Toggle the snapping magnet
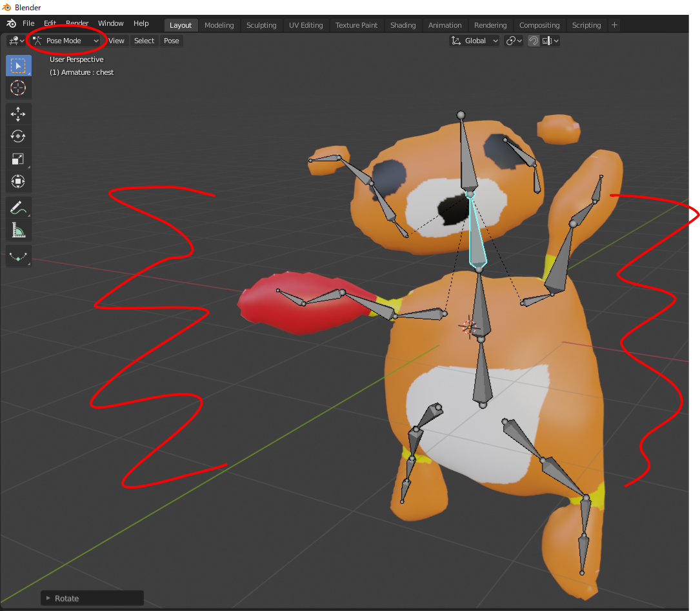Image resolution: width=700 pixels, height=611 pixels. (534, 41)
